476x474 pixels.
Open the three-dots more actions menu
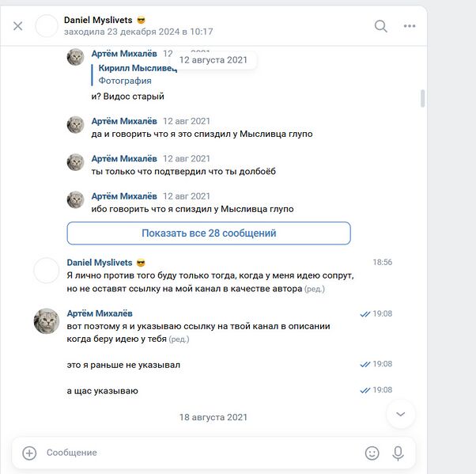pyautogui.click(x=410, y=26)
